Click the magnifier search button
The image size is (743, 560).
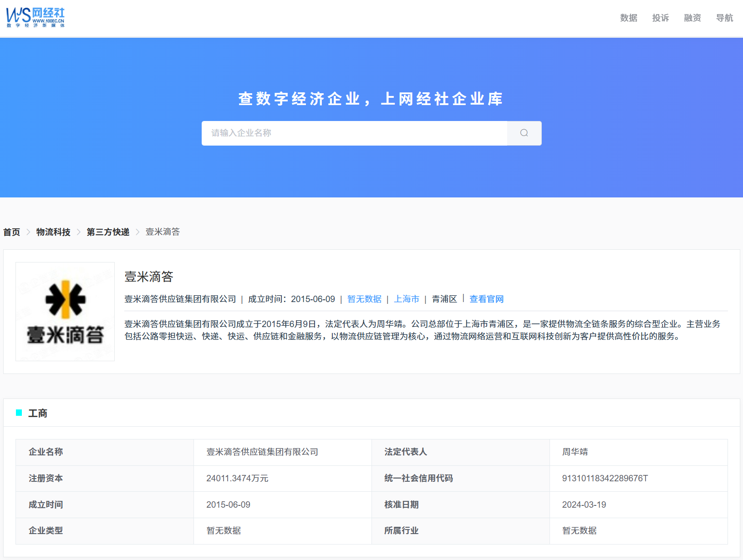coord(524,133)
